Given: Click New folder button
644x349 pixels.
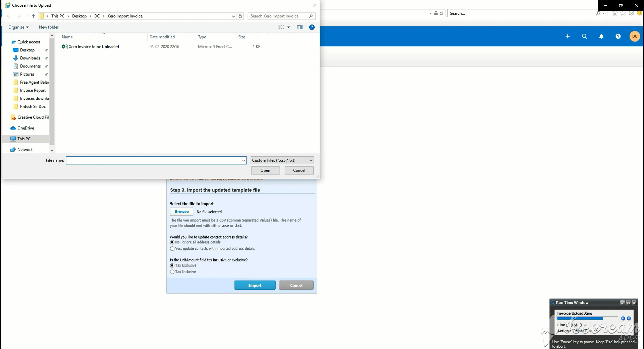Looking at the screenshot, I should point(49,27).
